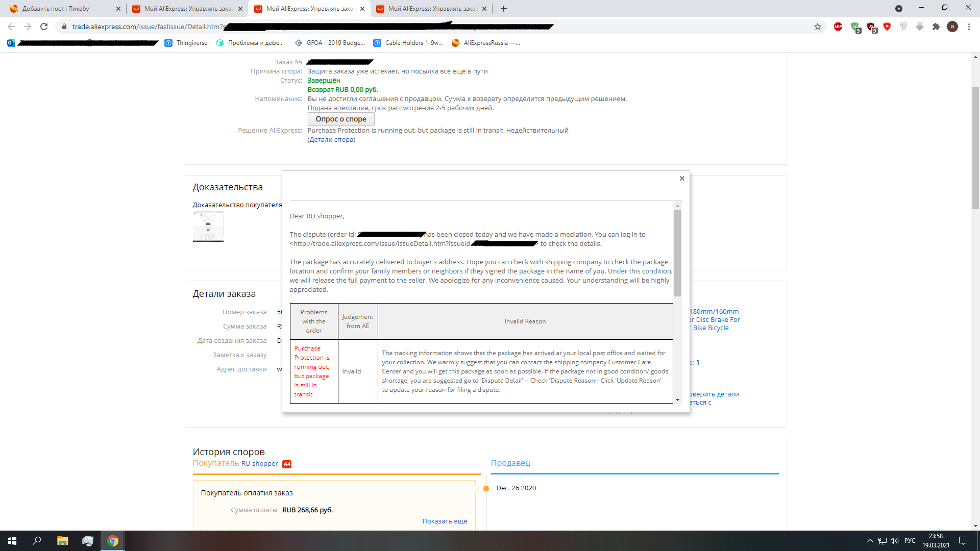This screenshot has height=551, width=980.
Task: Show hidden tray icons chevron
Action: (870, 541)
